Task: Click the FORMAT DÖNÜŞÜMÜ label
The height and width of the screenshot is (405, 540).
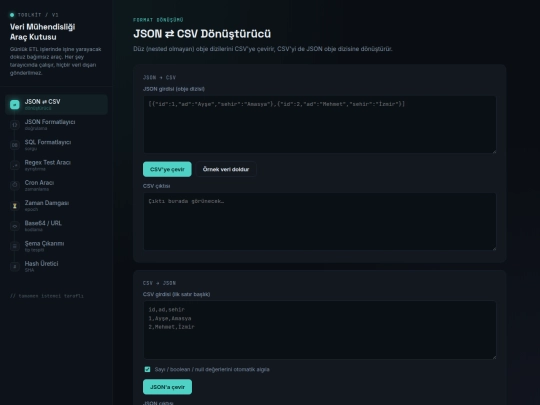Action: 158,20
